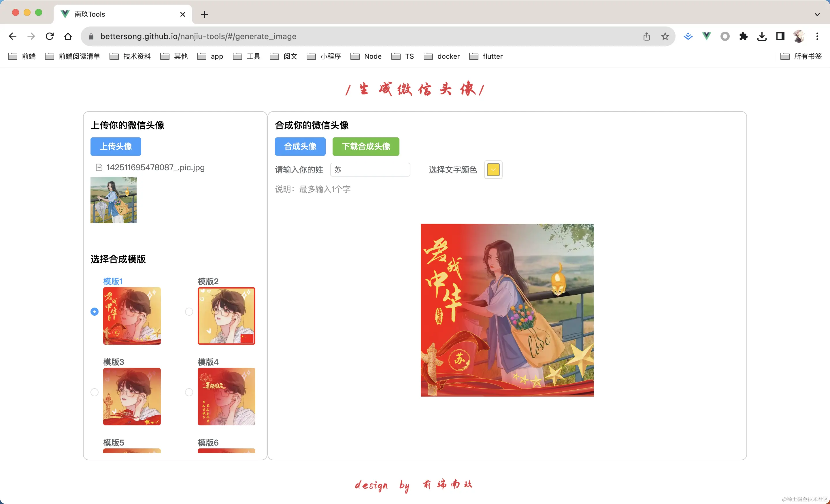Open a new browser tab

pos(204,14)
